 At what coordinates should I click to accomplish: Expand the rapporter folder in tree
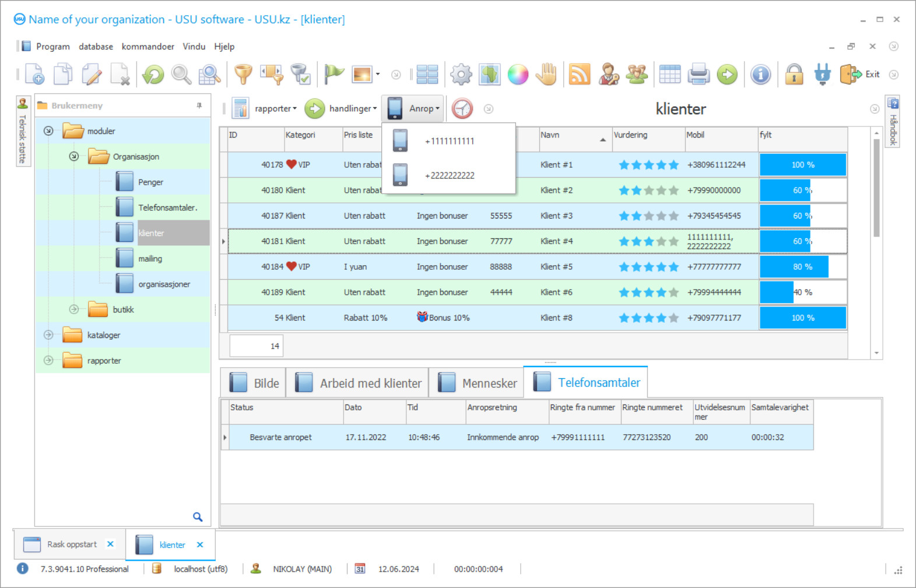coord(48,361)
